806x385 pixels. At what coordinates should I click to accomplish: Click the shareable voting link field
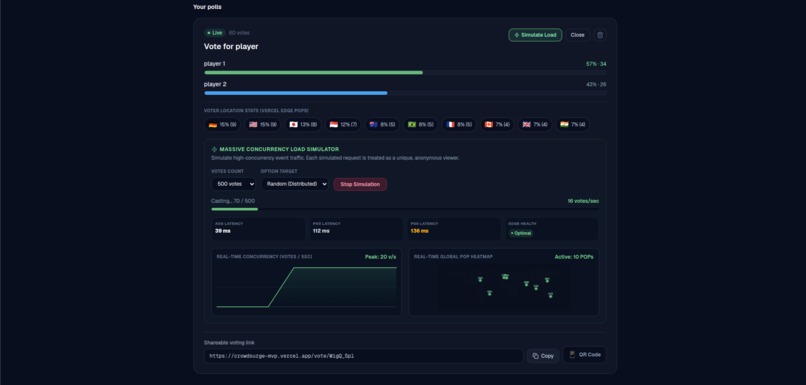pos(363,356)
